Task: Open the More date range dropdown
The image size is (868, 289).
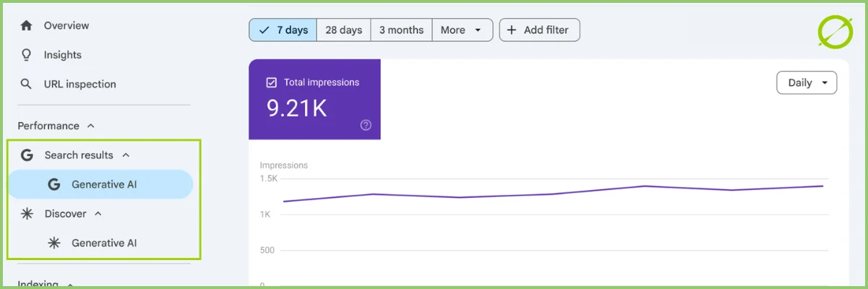Action: pyautogui.click(x=463, y=30)
